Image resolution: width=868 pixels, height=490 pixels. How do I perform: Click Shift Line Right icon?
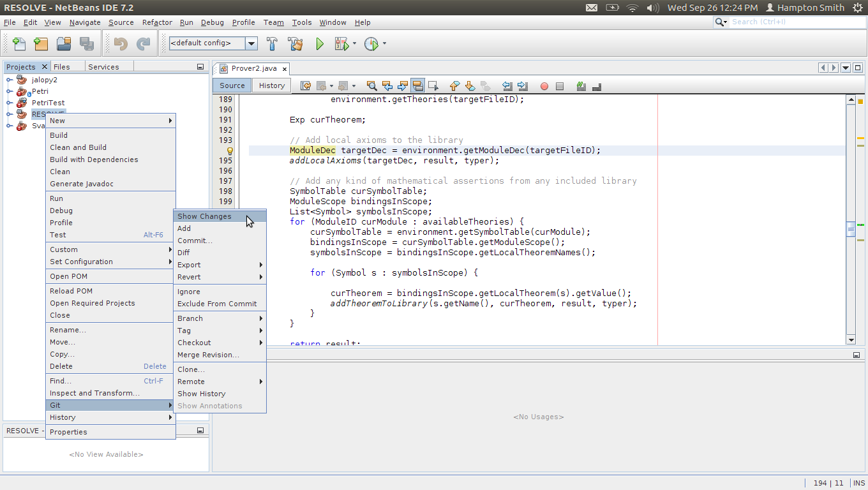point(522,85)
